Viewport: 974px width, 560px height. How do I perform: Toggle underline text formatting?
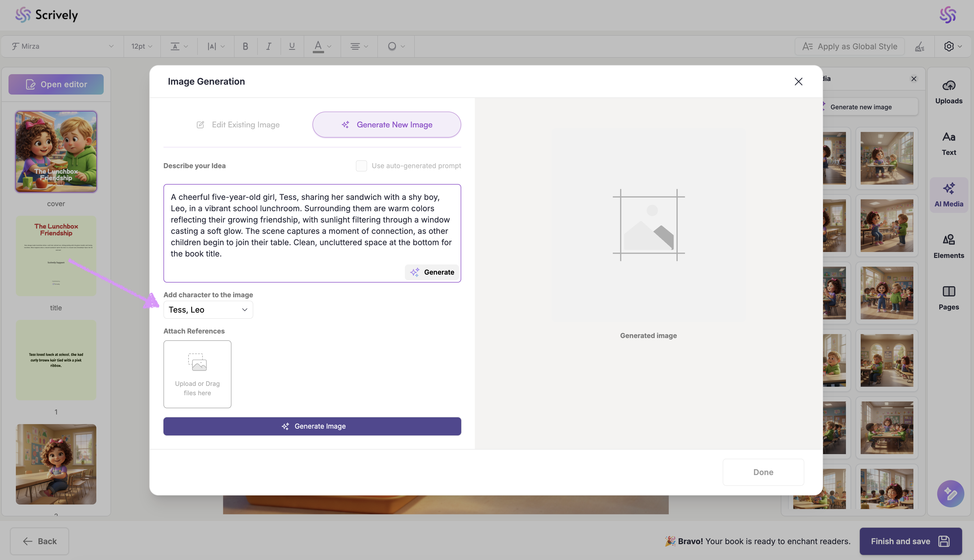click(292, 46)
